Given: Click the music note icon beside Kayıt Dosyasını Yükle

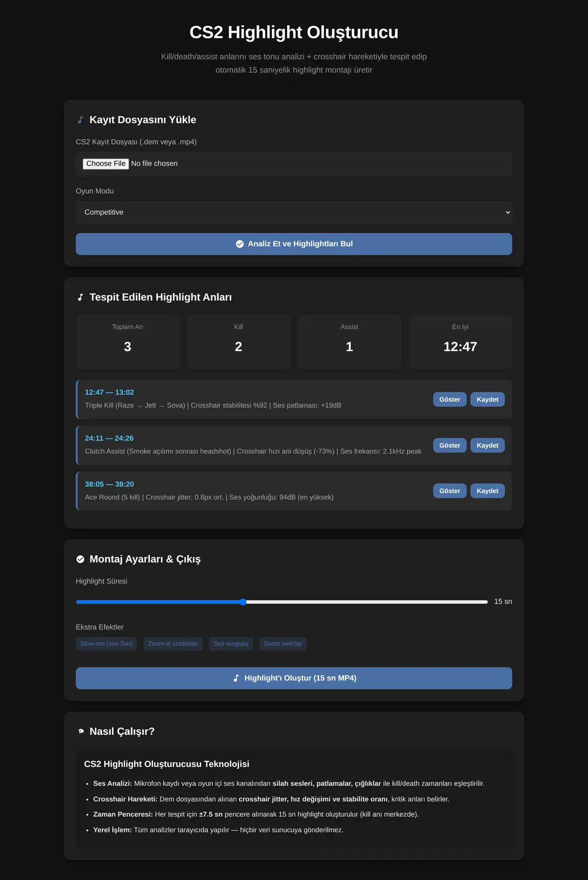Looking at the screenshot, I should click(x=80, y=120).
